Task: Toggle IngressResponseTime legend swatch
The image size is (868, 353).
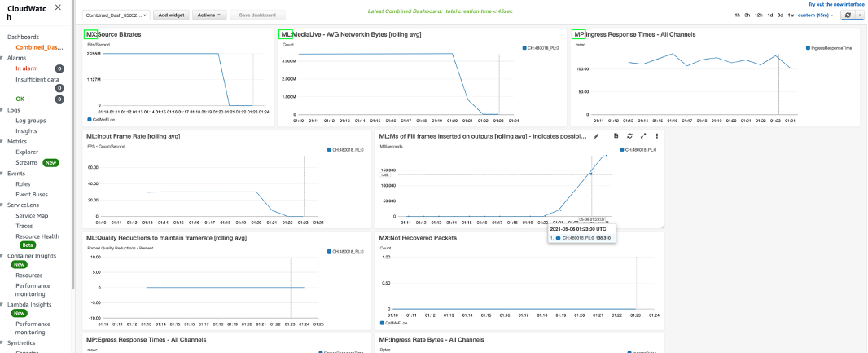Action: coord(809,48)
